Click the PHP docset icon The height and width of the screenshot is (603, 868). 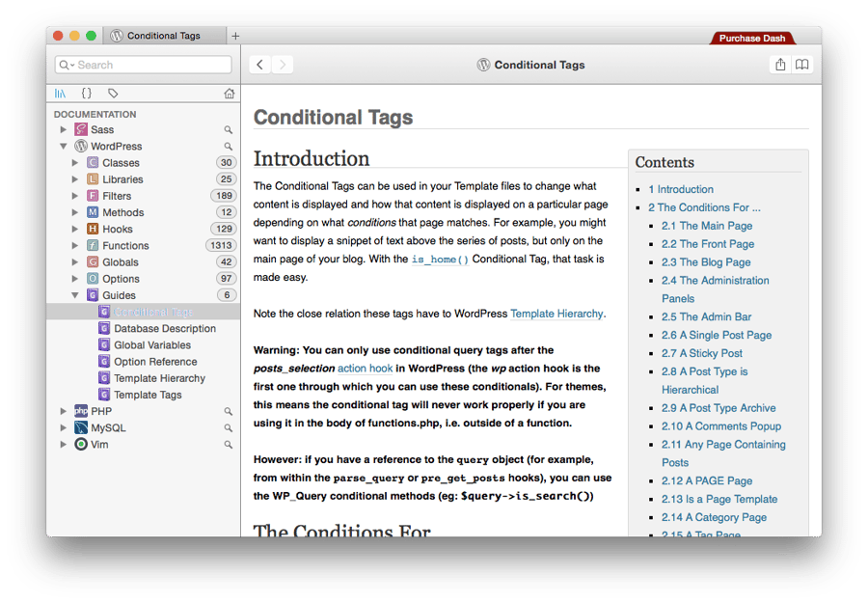[x=81, y=411]
